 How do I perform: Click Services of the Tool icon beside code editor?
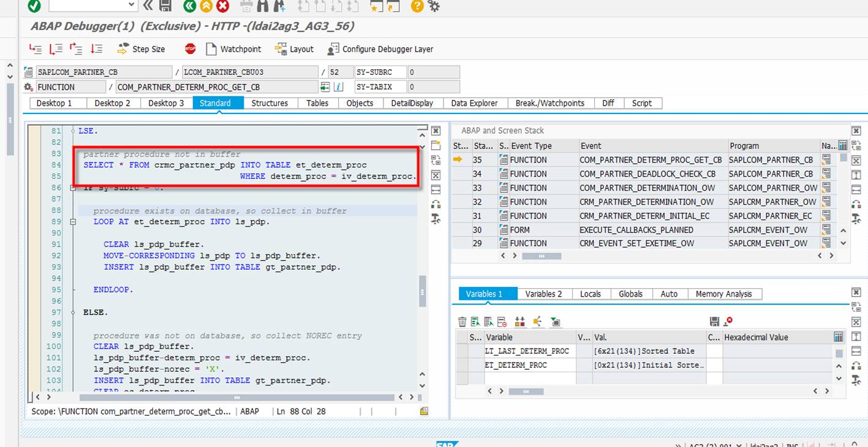[x=436, y=204]
